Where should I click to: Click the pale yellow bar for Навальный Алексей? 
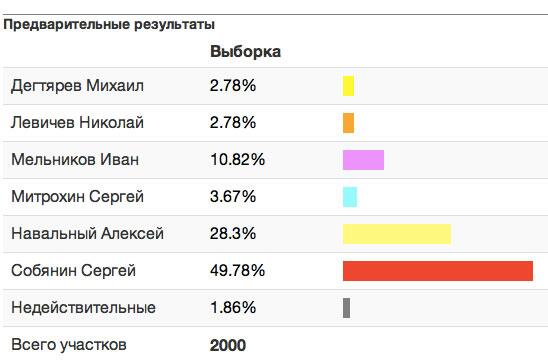[397, 234]
